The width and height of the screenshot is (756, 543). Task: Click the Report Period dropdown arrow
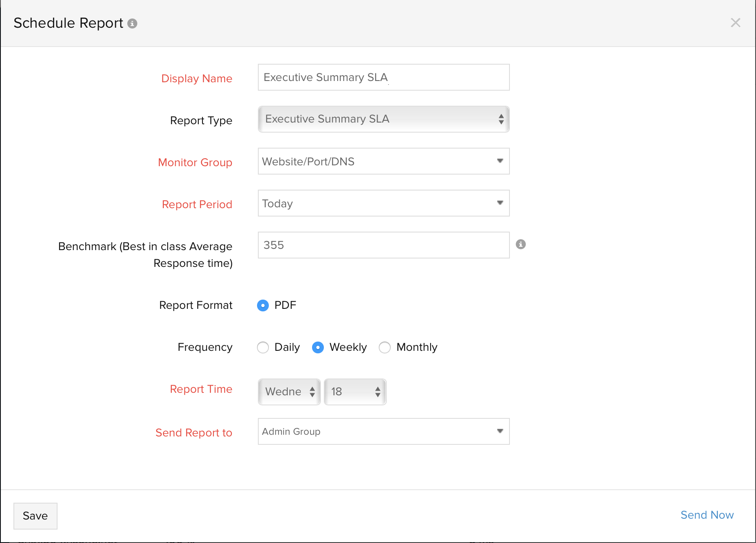coord(500,203)
